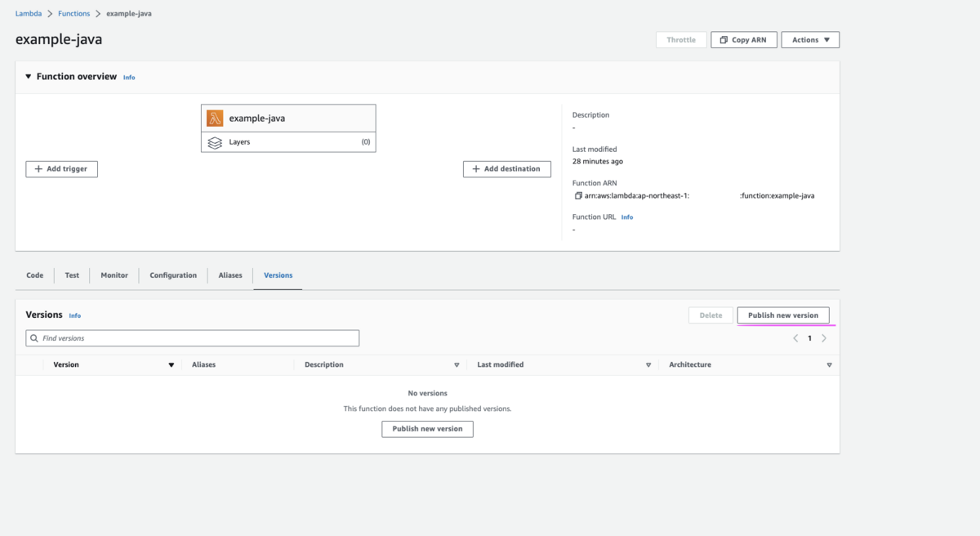Viewport: 980px width, 536px height.
Task: Click the Find versions search field
Action: 196,338
